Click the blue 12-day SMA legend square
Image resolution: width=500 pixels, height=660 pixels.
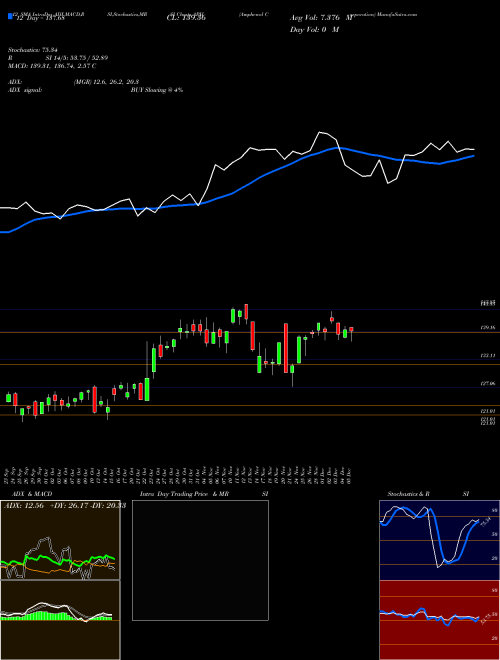(10, 17)
